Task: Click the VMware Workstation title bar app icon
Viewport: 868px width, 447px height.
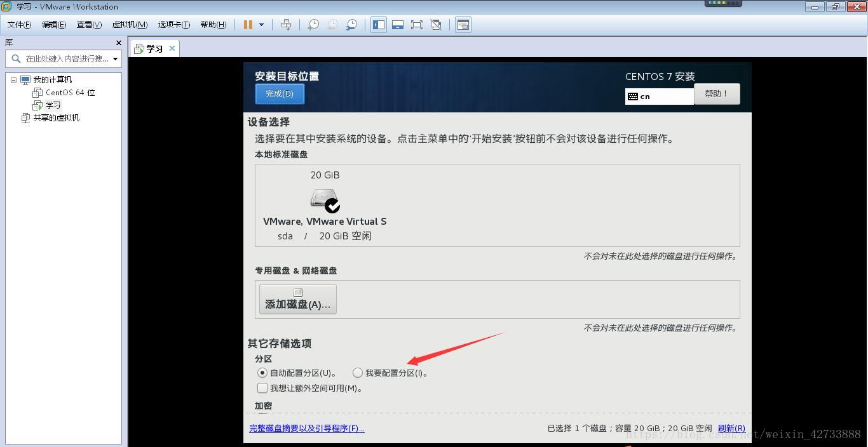Action: pyautogui.click(x=7, y=6)
